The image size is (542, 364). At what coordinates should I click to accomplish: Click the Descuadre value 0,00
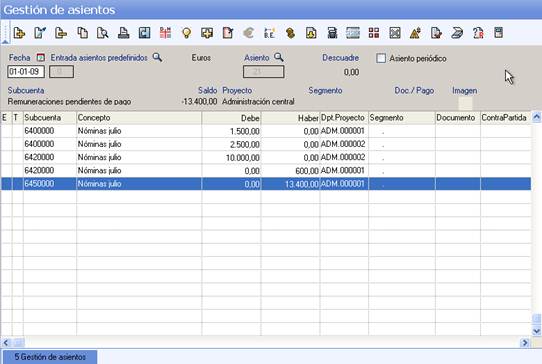coord(351,72)
